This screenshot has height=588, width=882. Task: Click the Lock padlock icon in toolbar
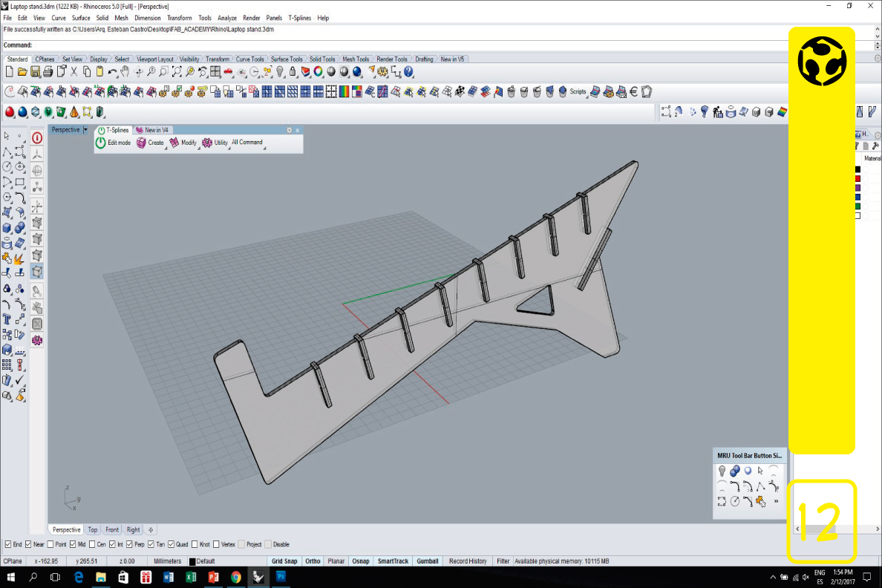point(293,72)
